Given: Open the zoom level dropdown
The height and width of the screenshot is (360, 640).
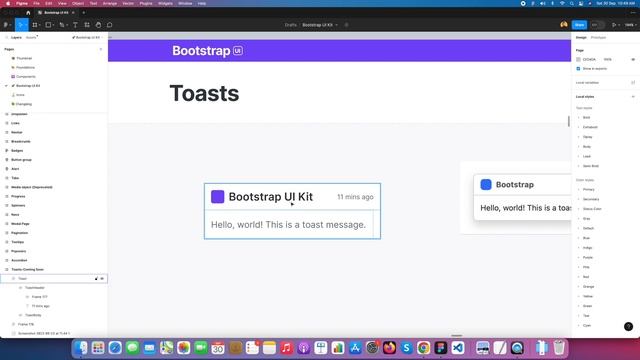Looking at the screenshot, I should [630, 25].
